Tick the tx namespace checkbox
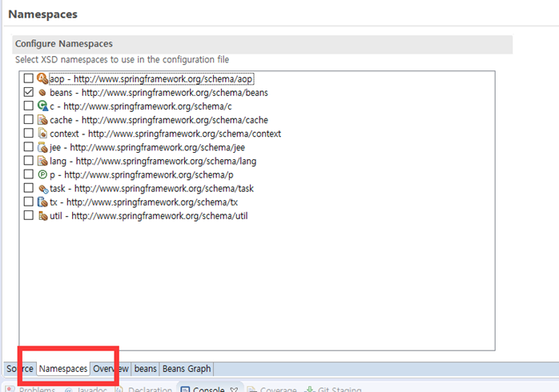 [29, 202]
